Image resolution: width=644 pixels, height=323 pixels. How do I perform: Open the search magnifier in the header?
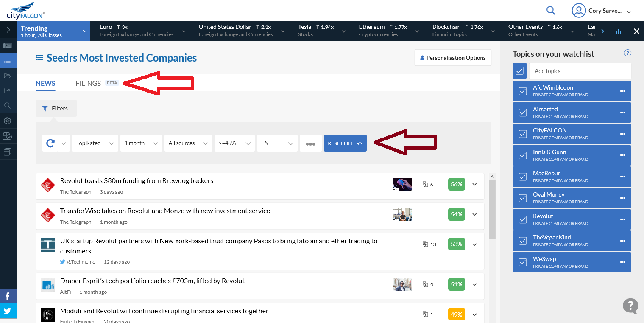click(x=551, y=11)
